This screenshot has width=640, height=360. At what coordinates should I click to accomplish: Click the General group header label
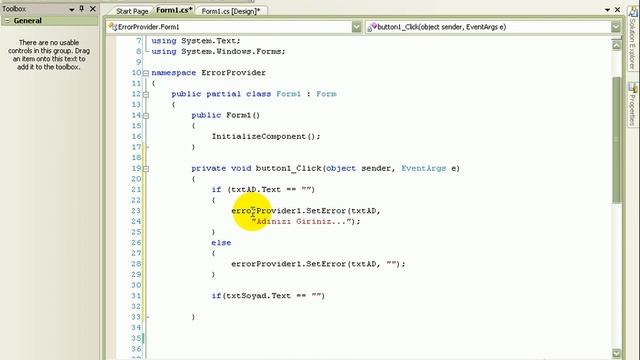point(27,20)
